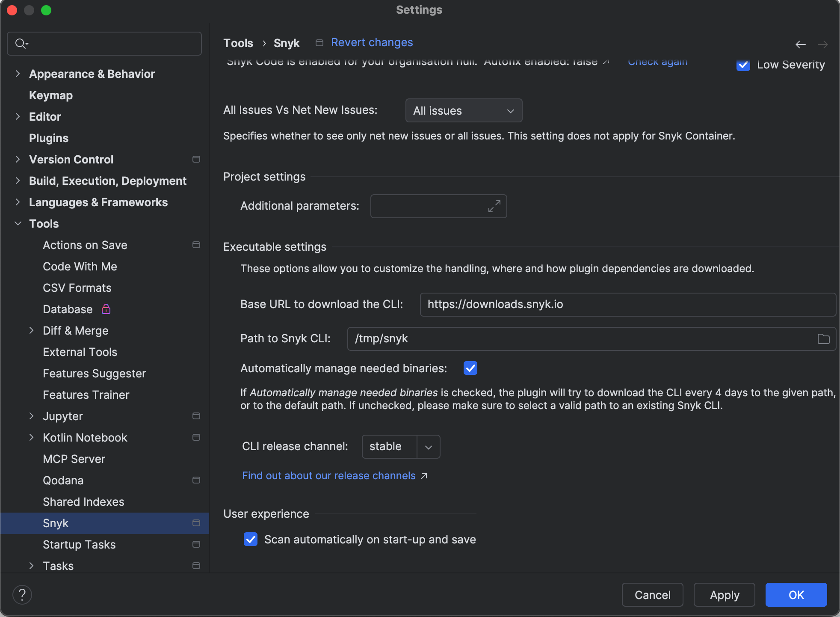Click the lock icon next to Database
This screenshot has width=840, height=617.
[x=106, y=309]
